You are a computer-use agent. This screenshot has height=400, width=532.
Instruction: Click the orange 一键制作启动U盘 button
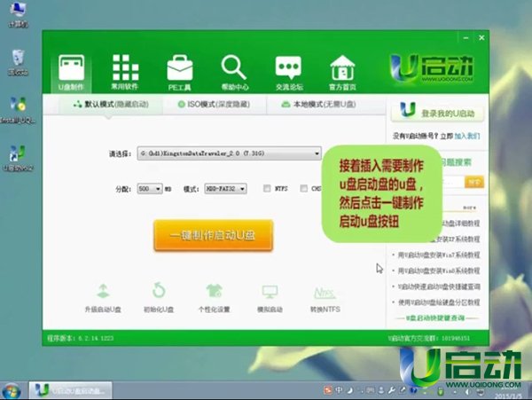pyautogui.click(x=214, y=235)
